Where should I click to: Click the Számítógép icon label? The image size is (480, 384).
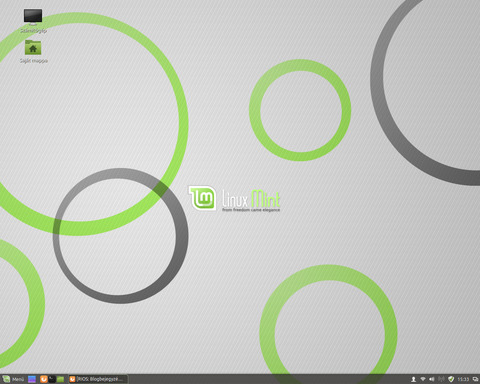(33, 30)
